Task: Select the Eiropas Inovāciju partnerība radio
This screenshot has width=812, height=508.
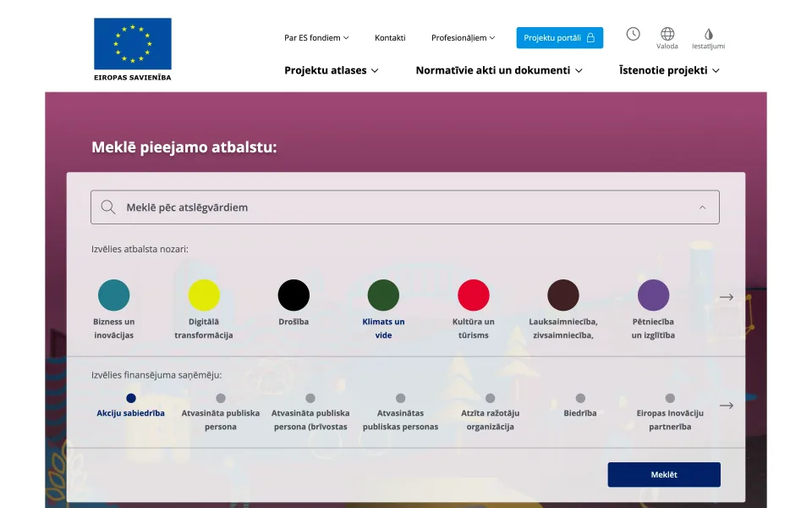Action: tap(670, 398)
